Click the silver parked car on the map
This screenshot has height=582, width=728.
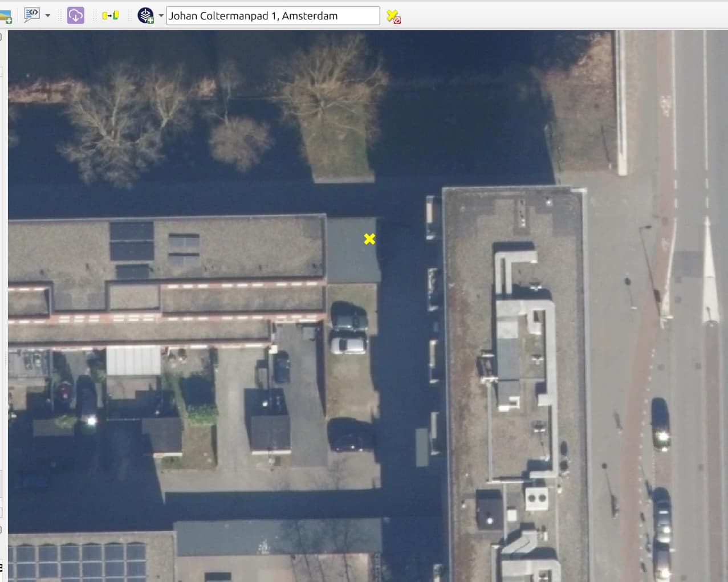(348, 345)
